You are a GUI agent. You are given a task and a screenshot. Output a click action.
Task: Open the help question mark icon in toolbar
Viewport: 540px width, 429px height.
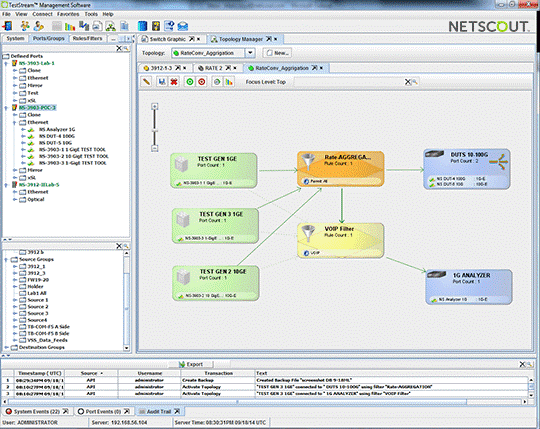(169, 26)
